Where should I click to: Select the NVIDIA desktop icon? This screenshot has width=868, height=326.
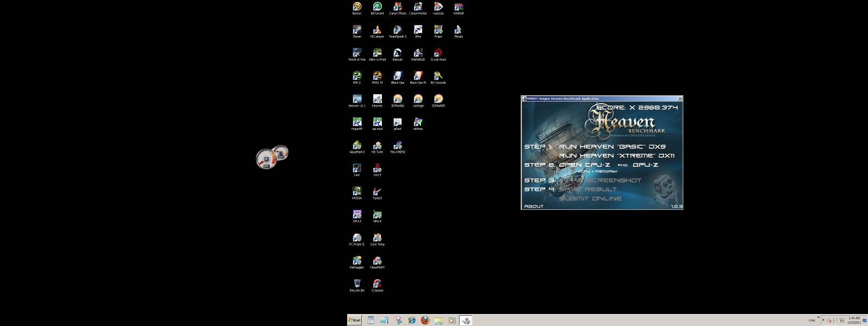point(357,193)
